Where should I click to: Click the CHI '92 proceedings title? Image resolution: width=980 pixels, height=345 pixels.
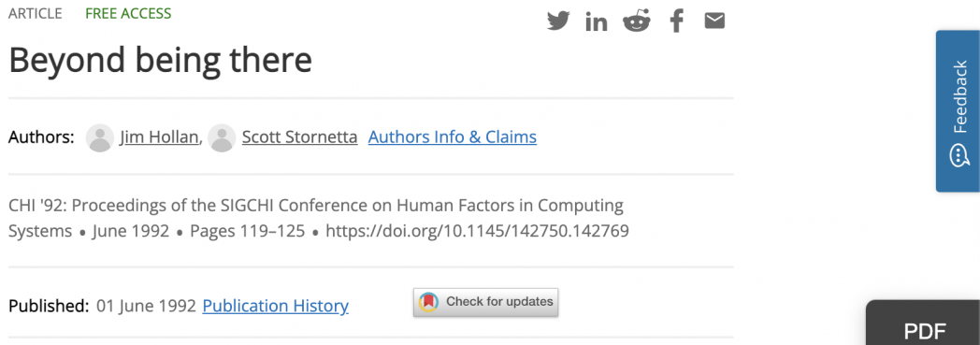(x=316, y=218)
